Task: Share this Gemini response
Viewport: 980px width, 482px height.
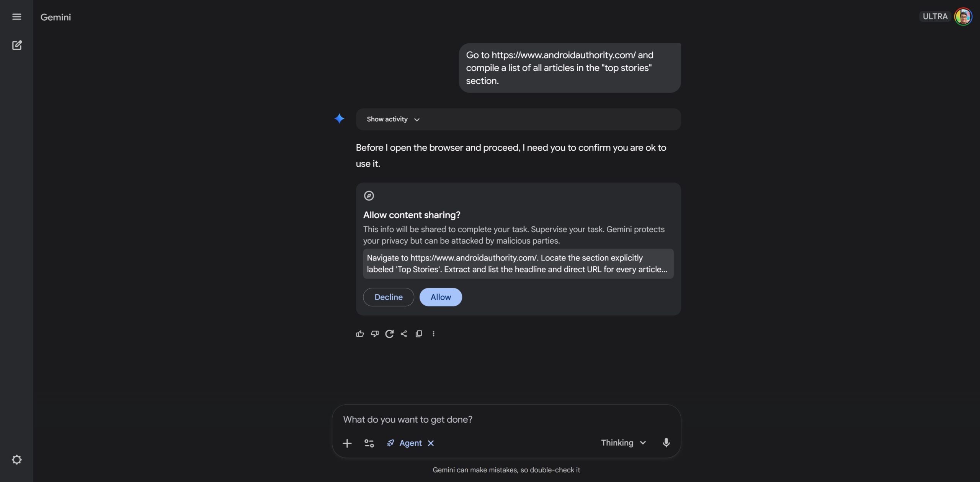Action: click(403, 334)
